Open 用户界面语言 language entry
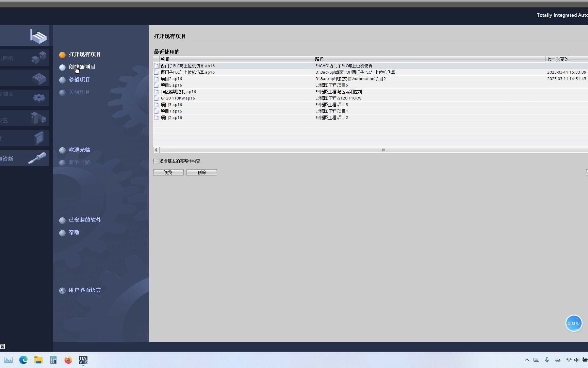This screenshot has width=588, height=368. (85, 290)
